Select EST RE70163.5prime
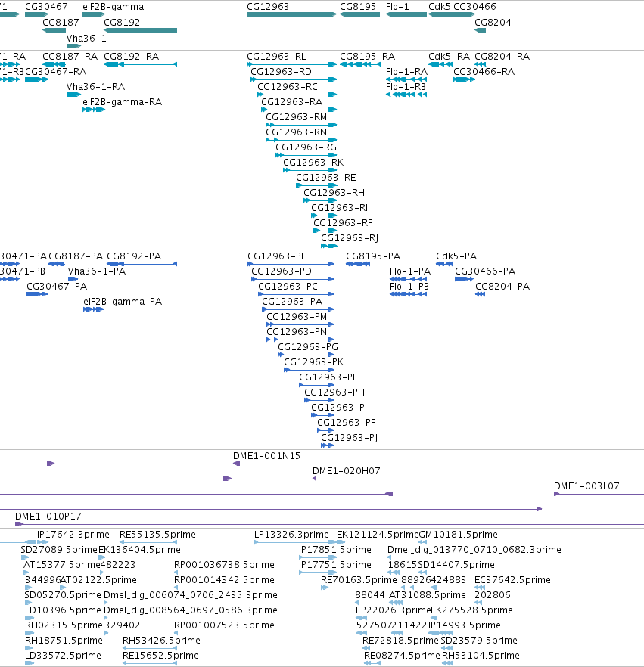The width and height of the screenshot is (644, 667). pyautogui.click(x=325, y=588)
